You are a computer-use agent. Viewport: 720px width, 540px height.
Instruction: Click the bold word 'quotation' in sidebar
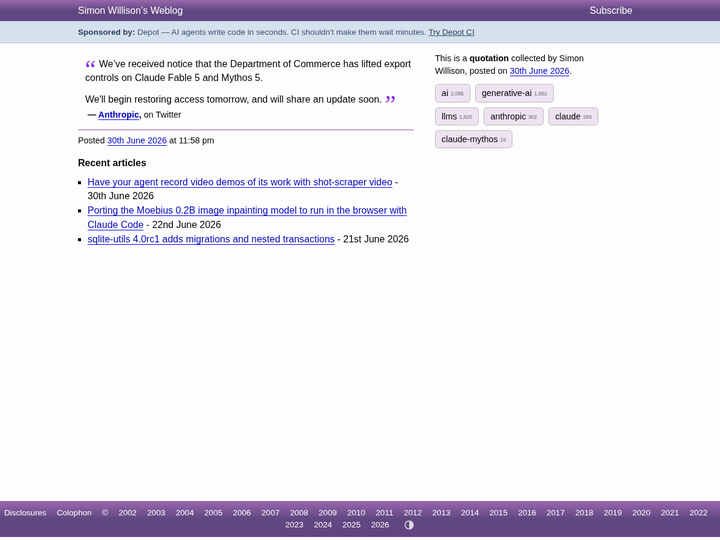489,58
